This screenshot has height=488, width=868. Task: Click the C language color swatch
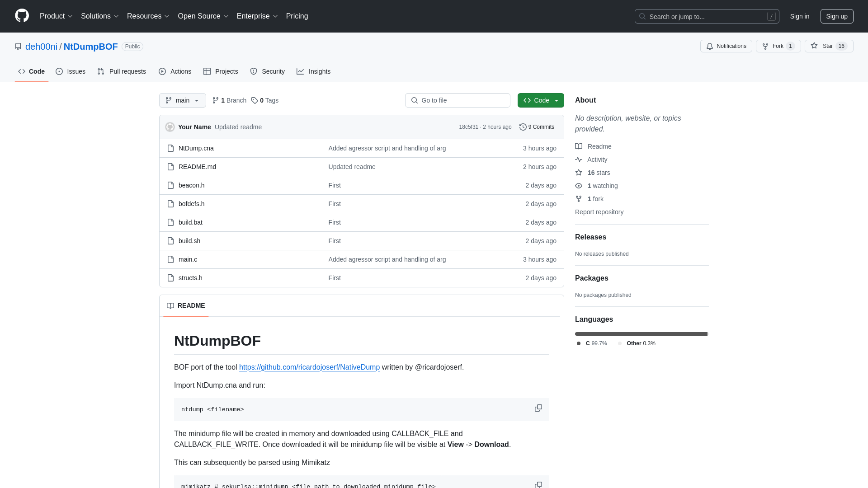(x=579, y=343)
